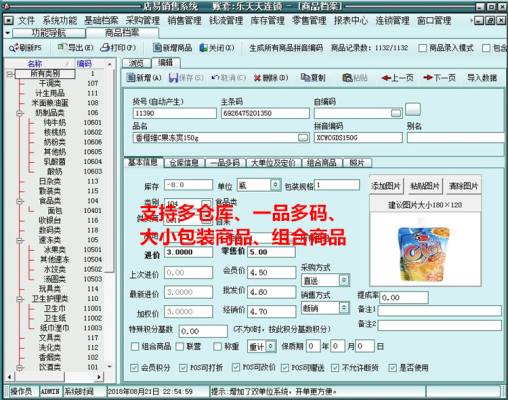Viewport: 508px width, 400px height.
Task: Click the 会员价 input field
Action: click(271, 273)
